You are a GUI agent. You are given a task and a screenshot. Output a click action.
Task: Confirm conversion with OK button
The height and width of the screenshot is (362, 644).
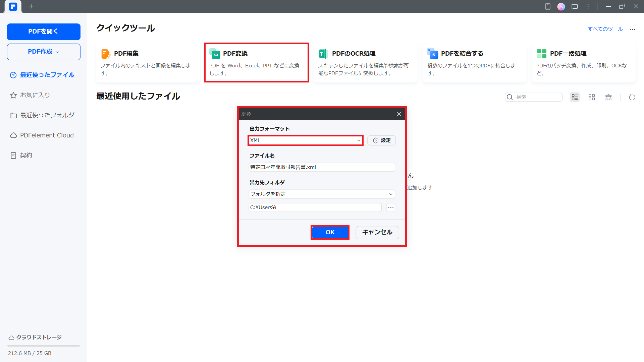pos(330,232)
